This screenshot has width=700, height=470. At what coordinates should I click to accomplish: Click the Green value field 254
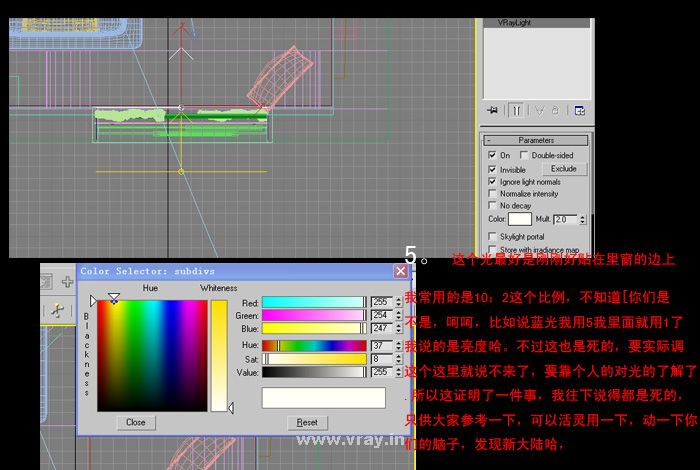pyautogui.click(x=383, y=315)
